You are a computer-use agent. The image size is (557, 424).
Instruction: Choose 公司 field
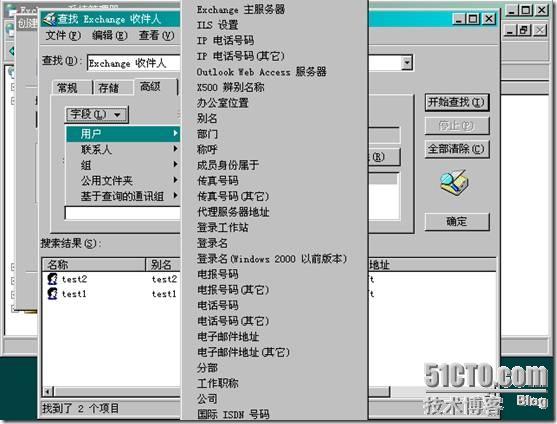pyautogui.click(x=275, y=399)
